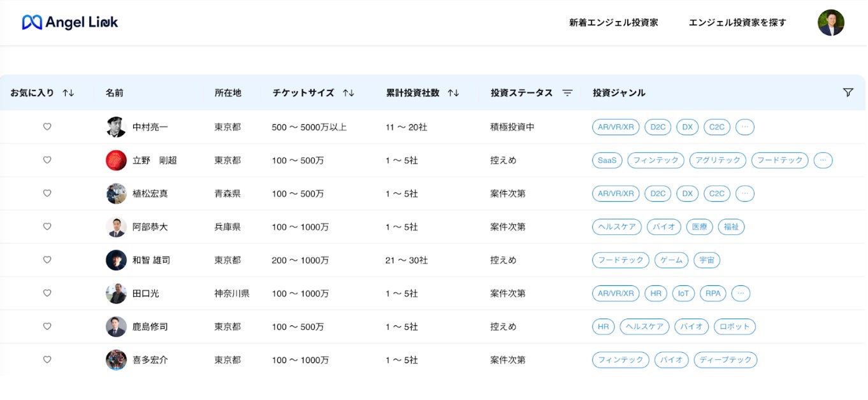Favorite 中村亮一 with the heart
Screen dimensions: 868x400
[x=47, y=127]
